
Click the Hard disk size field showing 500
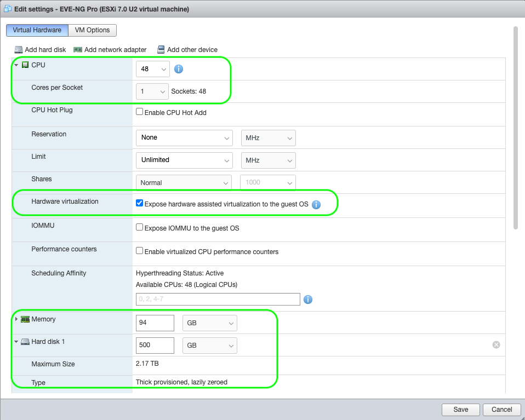(155, 346)
